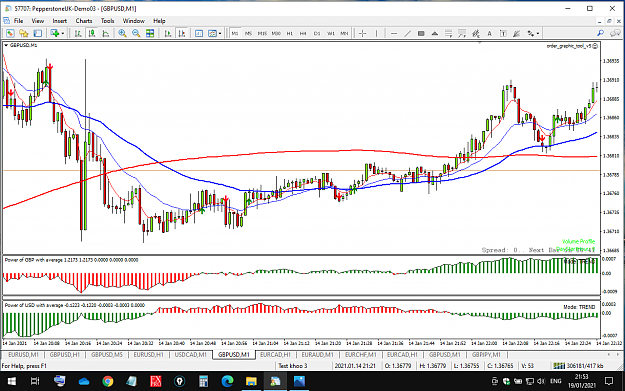625x391 pixels.
Task: Expand the New Chart dropdown arrow
Action: coord(63,33)
